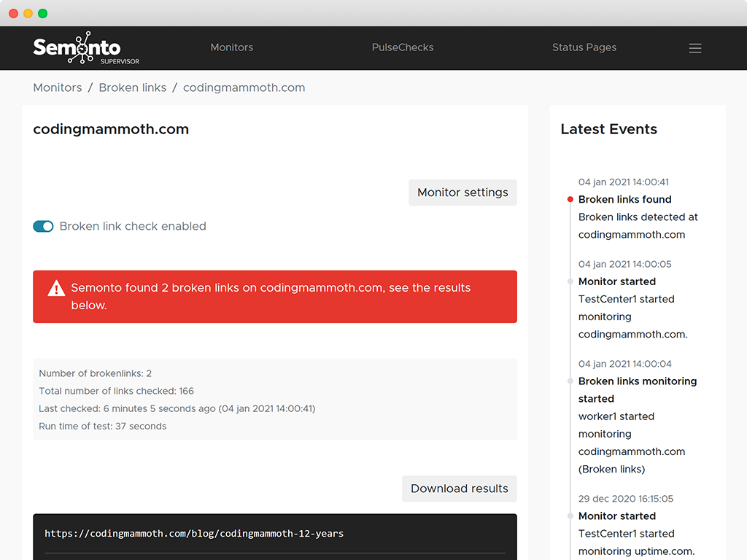
Task: Go to Broken links breadcrumb
Action: [x=133, y=87]
